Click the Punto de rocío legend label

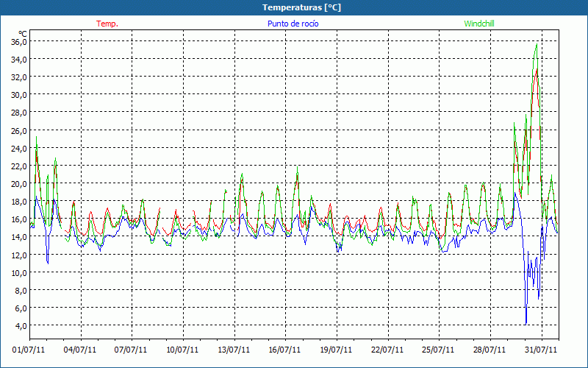click(x=293, y=24)
